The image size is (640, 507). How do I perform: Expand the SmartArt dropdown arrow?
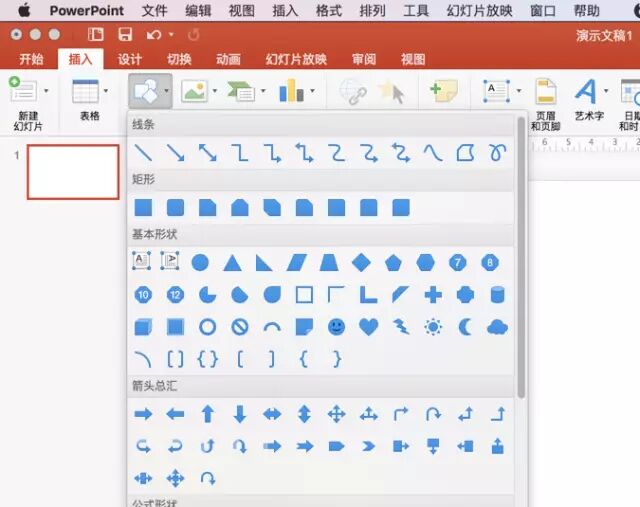point(263,91)
